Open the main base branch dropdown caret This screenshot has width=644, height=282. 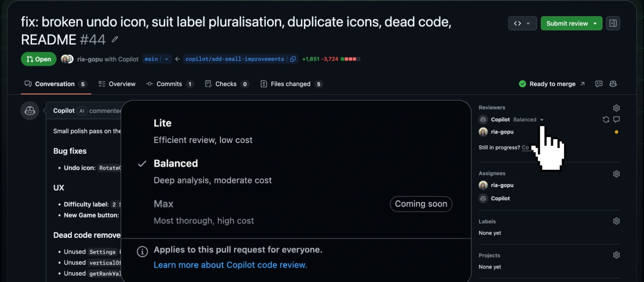pos(166,59)
